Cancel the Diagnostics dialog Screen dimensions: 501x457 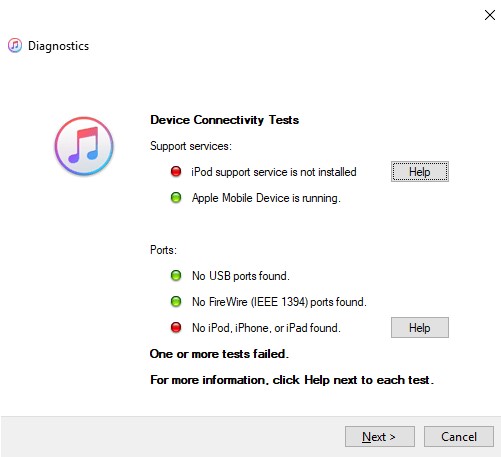[459, 436]
